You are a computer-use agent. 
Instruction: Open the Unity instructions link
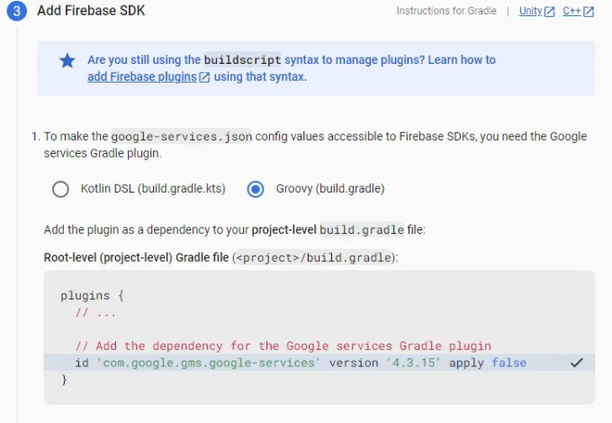point(530,11)
